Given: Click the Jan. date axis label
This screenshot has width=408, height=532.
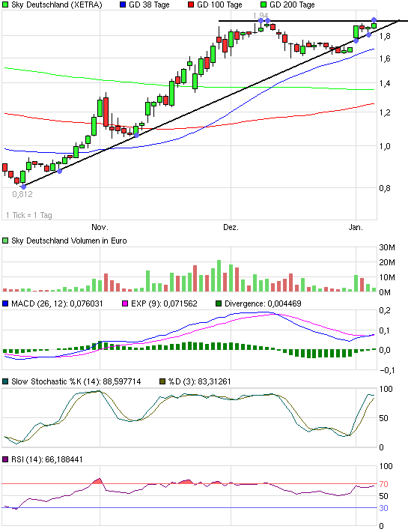Looking at the screenshot, I should [x=356, y=227].
